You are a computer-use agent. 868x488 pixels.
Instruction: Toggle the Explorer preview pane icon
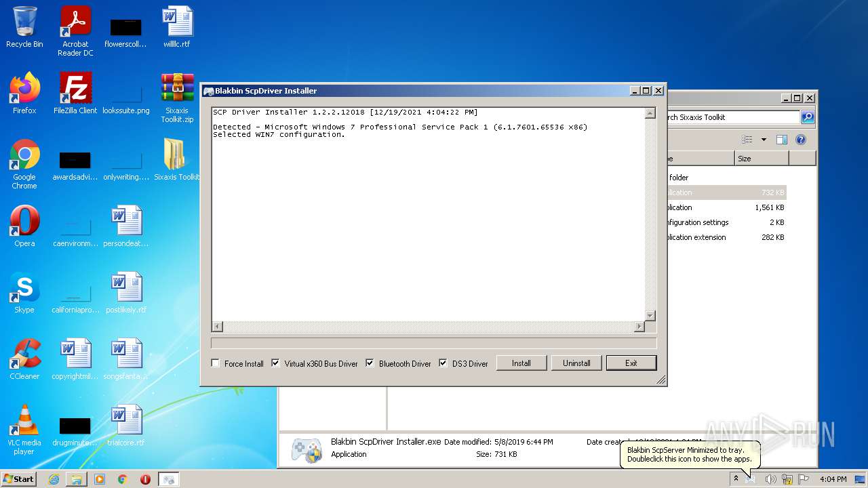click(781, 140)
